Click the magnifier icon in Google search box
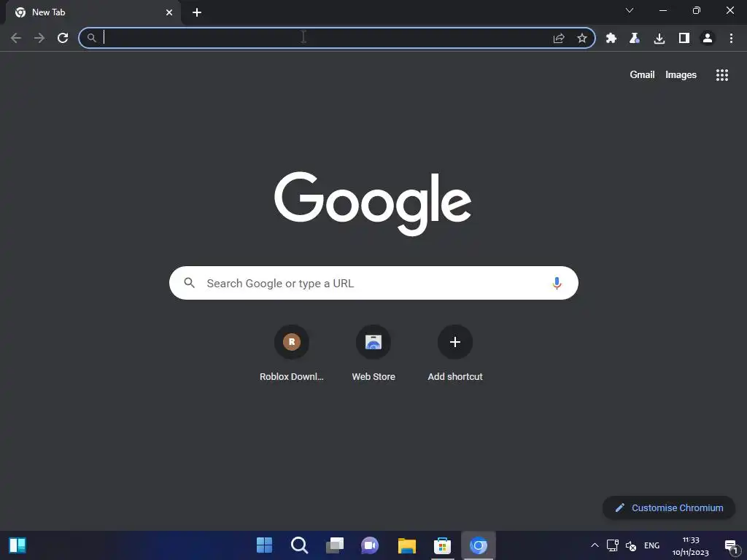The width and height of the screenshot is (747, 560). [189, 283]
